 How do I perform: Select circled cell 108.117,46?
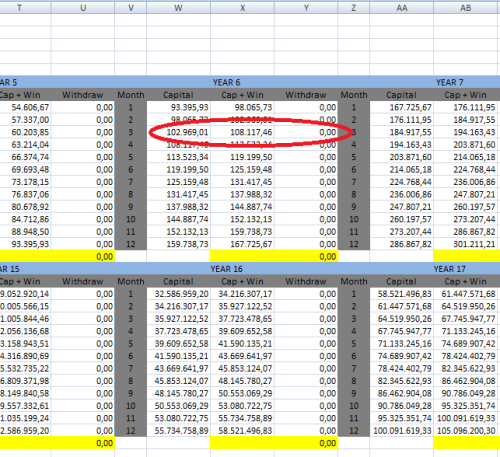coord(242,132)
